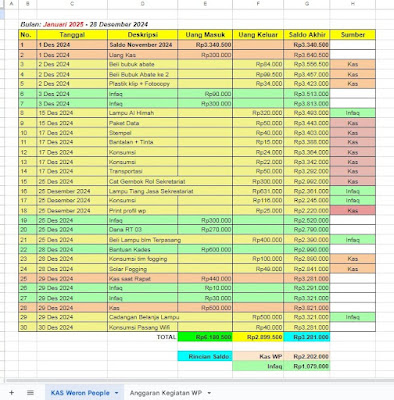Select the Infaq source cell in Lampu Al Himah row

click(353, 113)
